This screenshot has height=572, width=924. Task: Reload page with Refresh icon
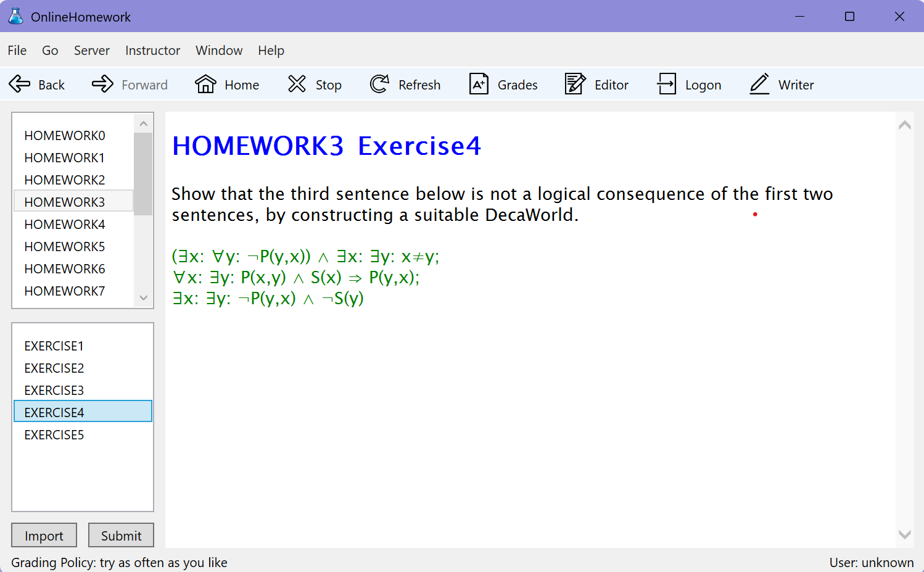[379, 84]
